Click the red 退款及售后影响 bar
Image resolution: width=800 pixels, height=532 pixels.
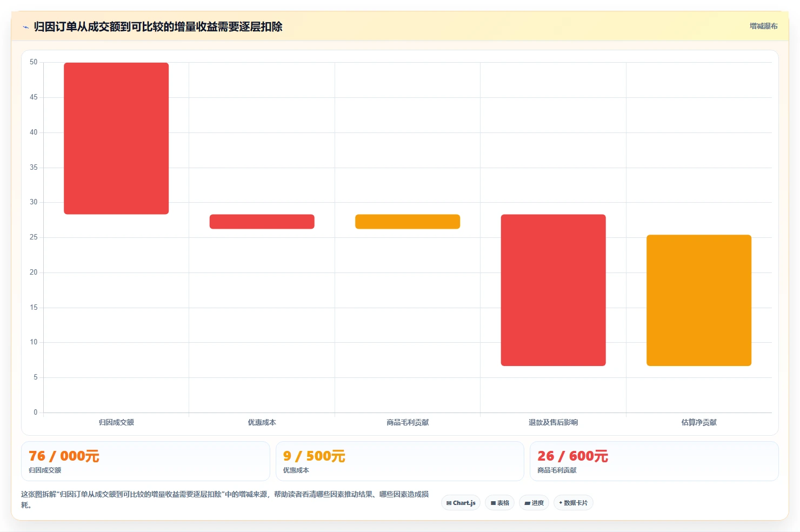(x=554, y=290)
